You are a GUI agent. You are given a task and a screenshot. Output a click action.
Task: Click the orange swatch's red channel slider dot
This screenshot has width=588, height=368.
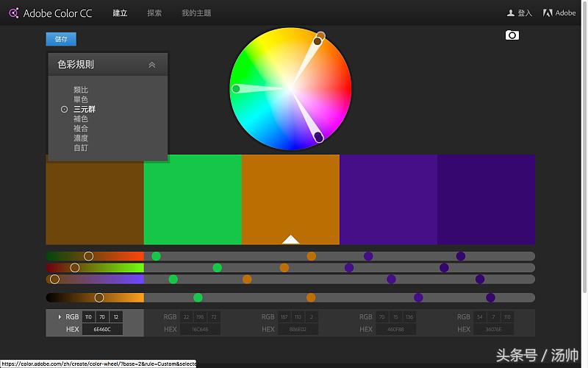(311, 256)
